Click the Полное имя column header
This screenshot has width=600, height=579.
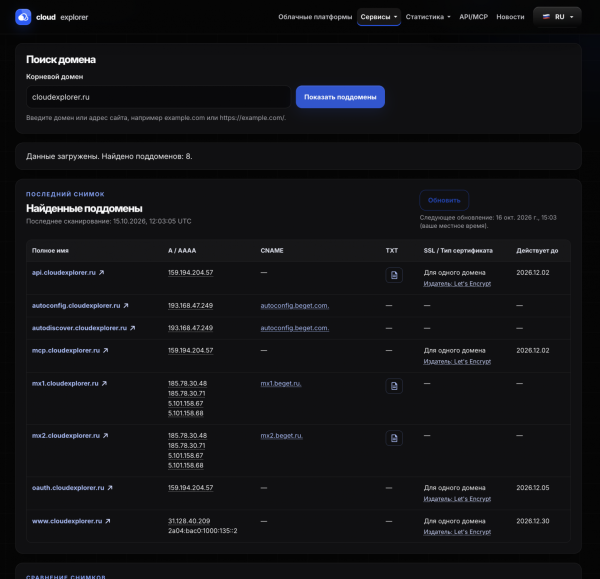coord(50,251)
